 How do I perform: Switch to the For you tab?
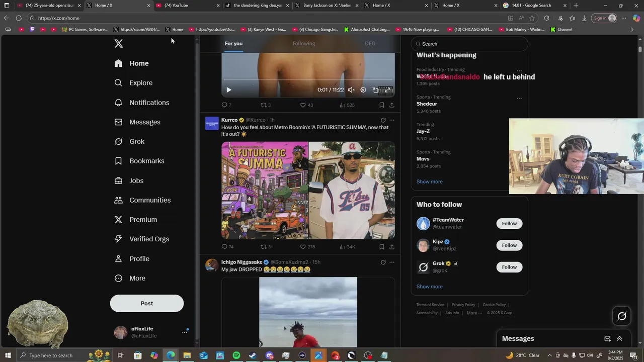tap(233, 44)
